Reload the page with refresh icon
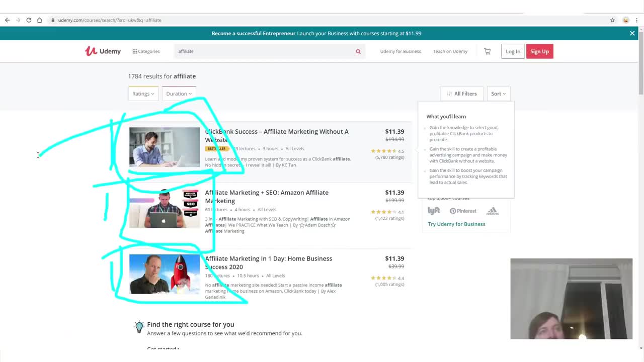 pos(29,20)
